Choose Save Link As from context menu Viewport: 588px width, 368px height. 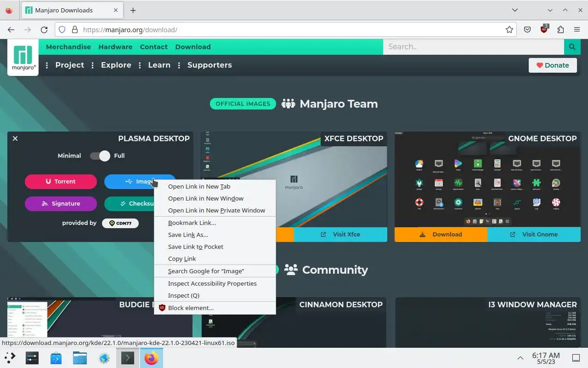215,235
